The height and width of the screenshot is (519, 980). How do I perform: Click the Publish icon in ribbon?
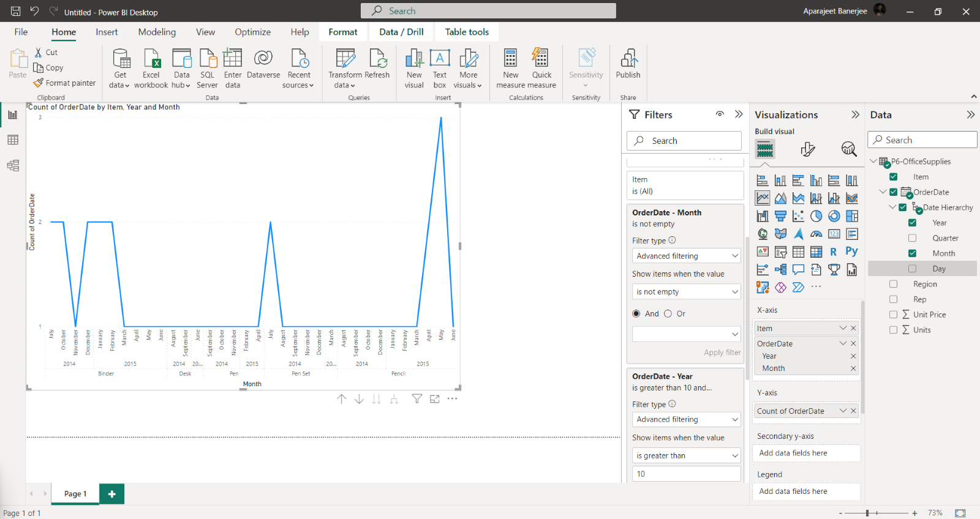coord(628,64)
